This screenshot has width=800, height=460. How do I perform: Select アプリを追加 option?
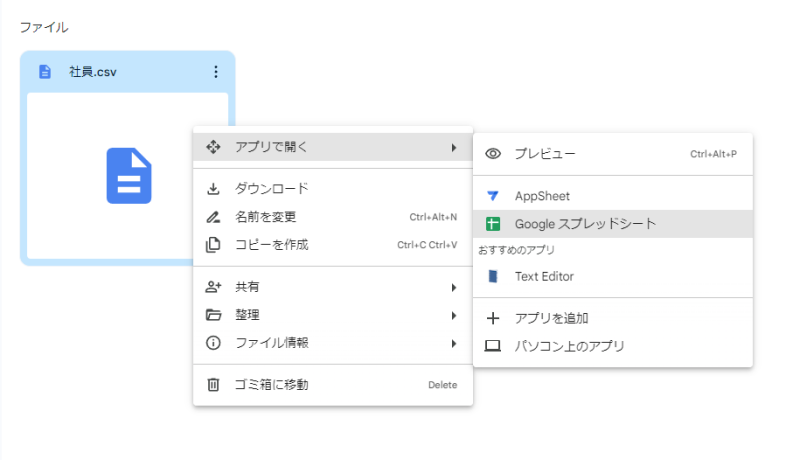(613, 318)
